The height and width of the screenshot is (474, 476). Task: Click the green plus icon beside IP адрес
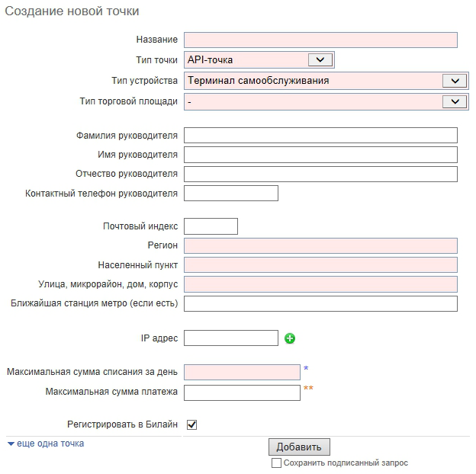290,338
